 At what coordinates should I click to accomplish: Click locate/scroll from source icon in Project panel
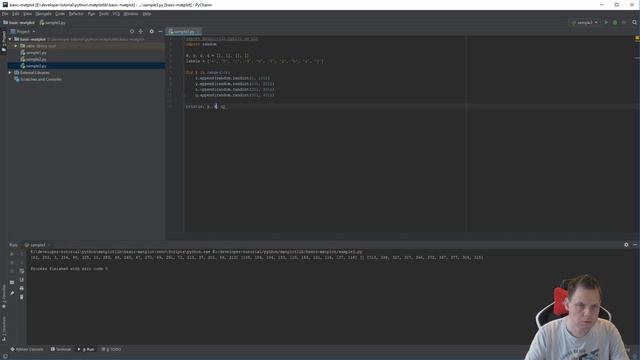[131, 31]
